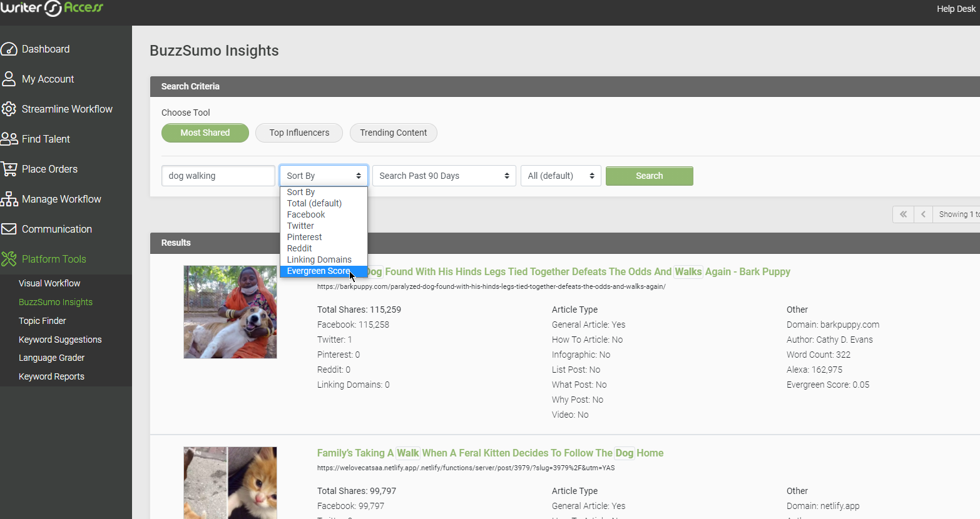Click the Author: Cathy D. Evans text
Viewport: 980px width, 519px height.
[830, 340]
